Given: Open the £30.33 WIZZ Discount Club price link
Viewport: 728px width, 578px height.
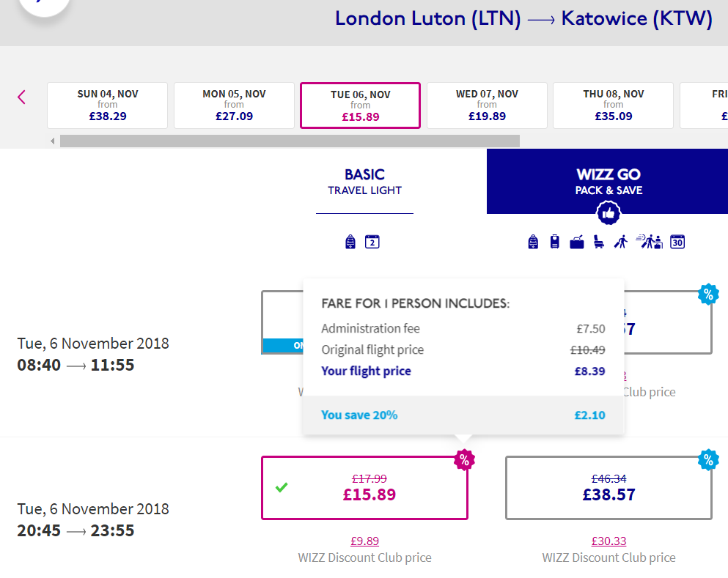Looking at the screenshot, I should tap(608, 541).
